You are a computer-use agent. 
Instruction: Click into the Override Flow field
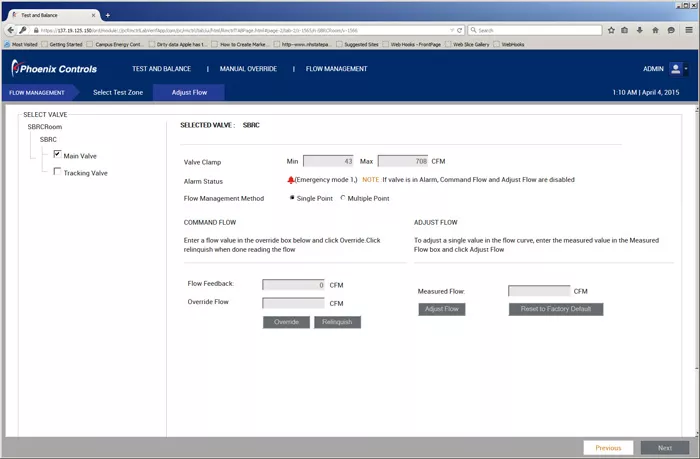293,303
